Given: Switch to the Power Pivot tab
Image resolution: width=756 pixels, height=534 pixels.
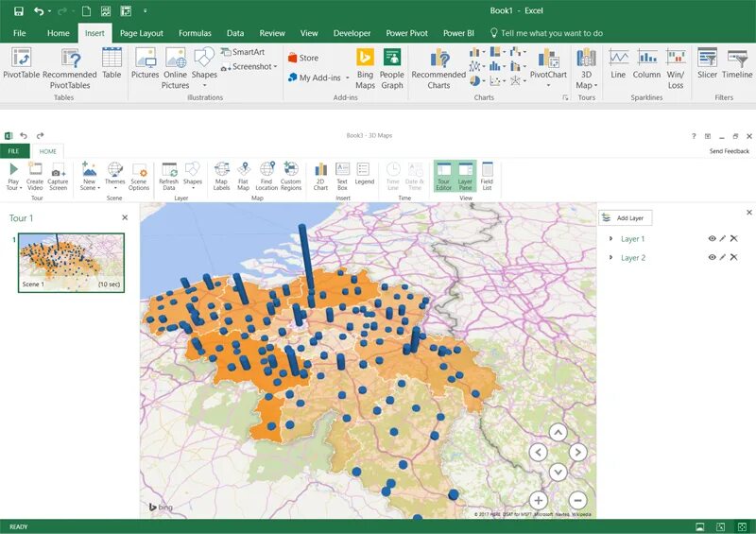Looking at the screenshot, I should tap(407, 33).
